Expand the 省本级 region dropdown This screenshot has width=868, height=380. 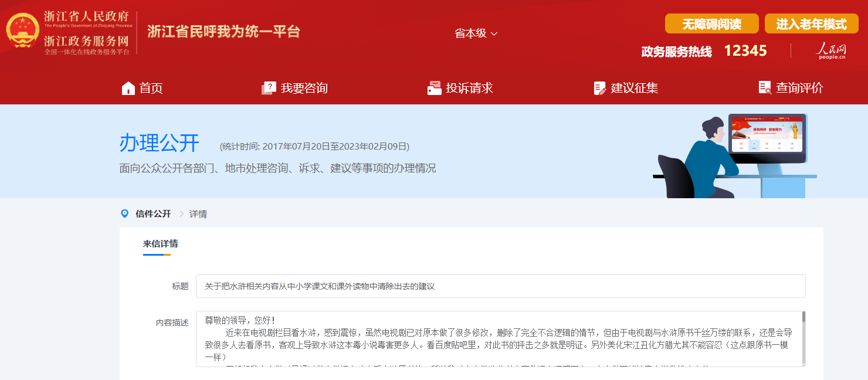(x=476, y=33)
